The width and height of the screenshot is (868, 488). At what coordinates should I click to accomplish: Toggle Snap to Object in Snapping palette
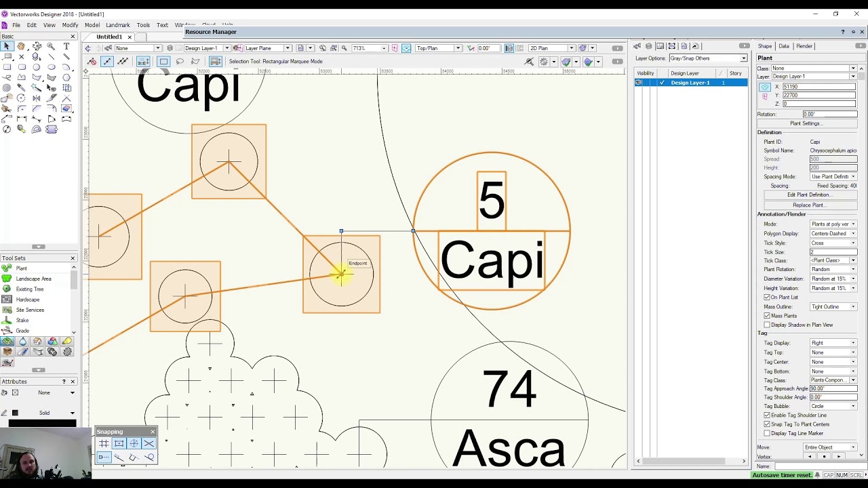[119, 443]
